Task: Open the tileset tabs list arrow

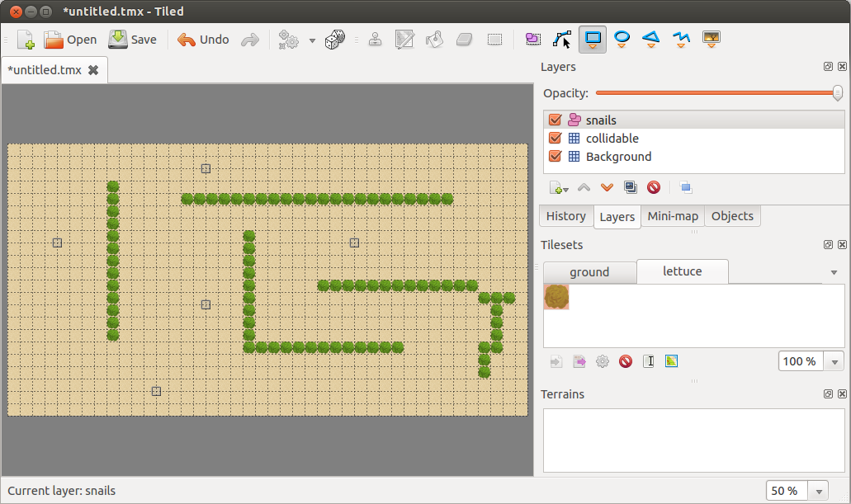Action: point(834,272)
